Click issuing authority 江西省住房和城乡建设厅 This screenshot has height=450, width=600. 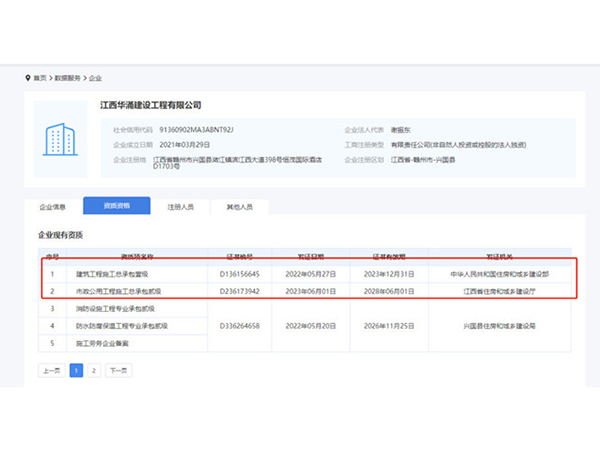500,291
